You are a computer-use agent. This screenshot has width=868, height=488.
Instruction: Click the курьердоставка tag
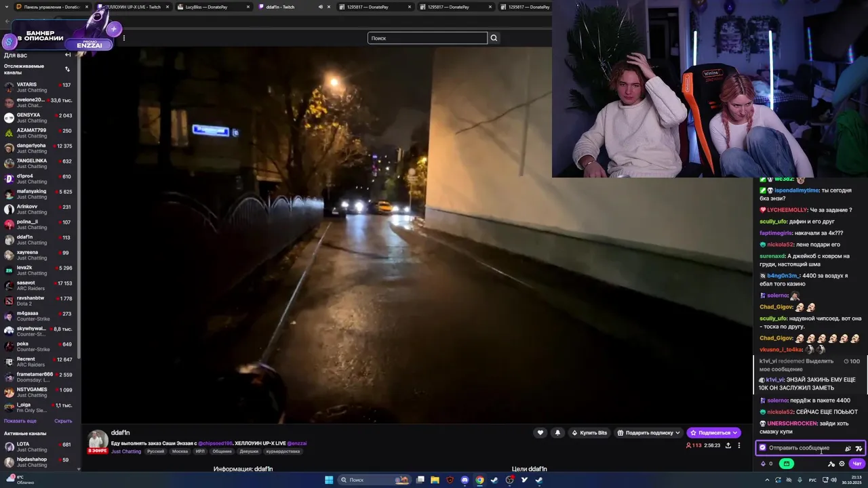pyautogui.click(x=282, y=451)
